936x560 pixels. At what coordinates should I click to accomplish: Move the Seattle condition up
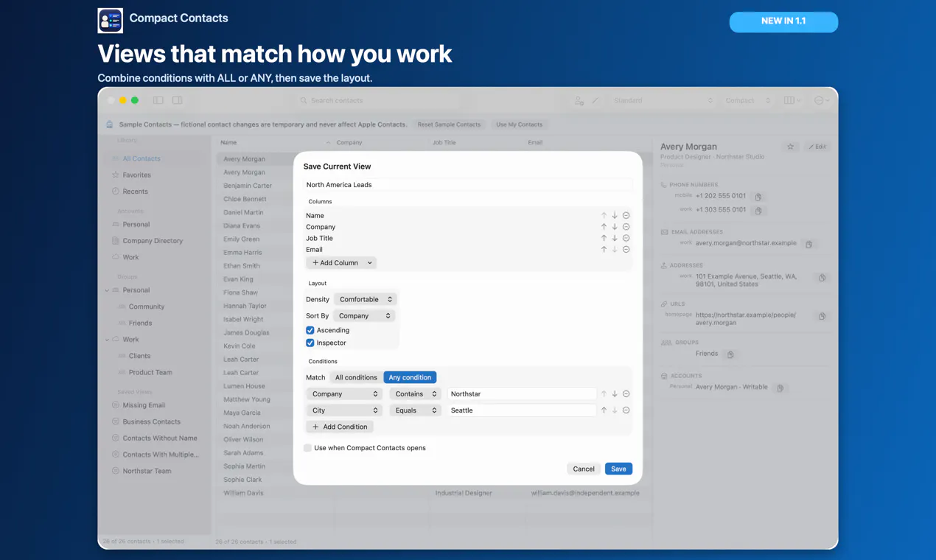[x=604, y=410]
